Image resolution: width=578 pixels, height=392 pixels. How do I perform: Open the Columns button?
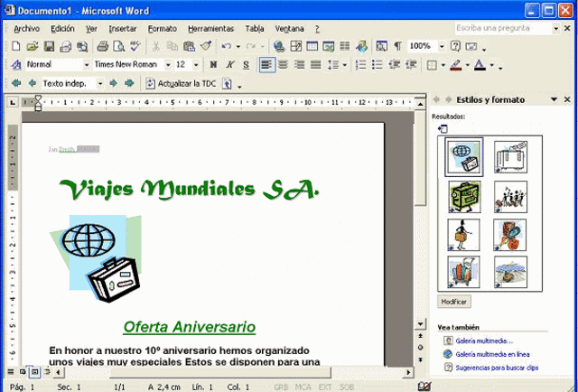tap(345, 46)
